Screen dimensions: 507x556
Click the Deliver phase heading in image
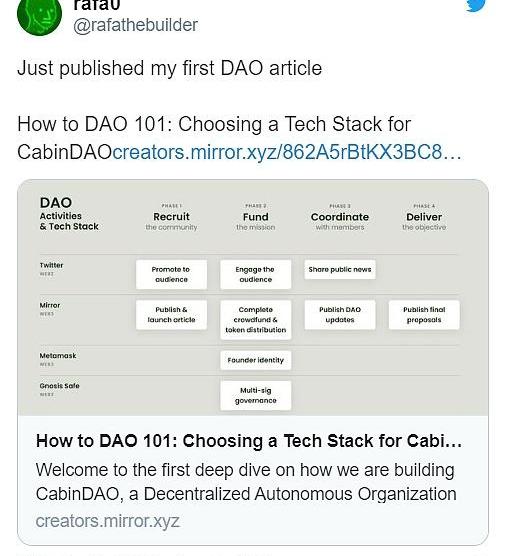(x=424, y=217)
